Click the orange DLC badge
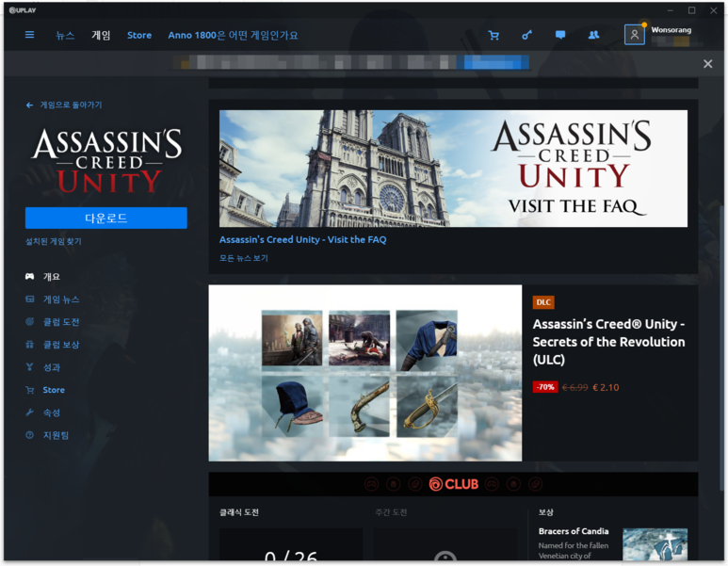728x566 pixels. 543,302
